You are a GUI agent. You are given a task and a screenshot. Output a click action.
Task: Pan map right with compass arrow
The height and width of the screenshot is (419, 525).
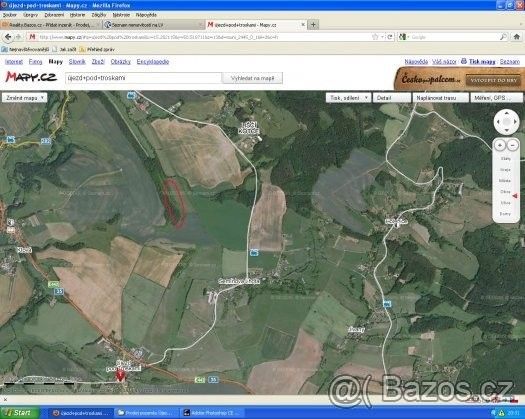pyautogui.click(x=515, y=122)
